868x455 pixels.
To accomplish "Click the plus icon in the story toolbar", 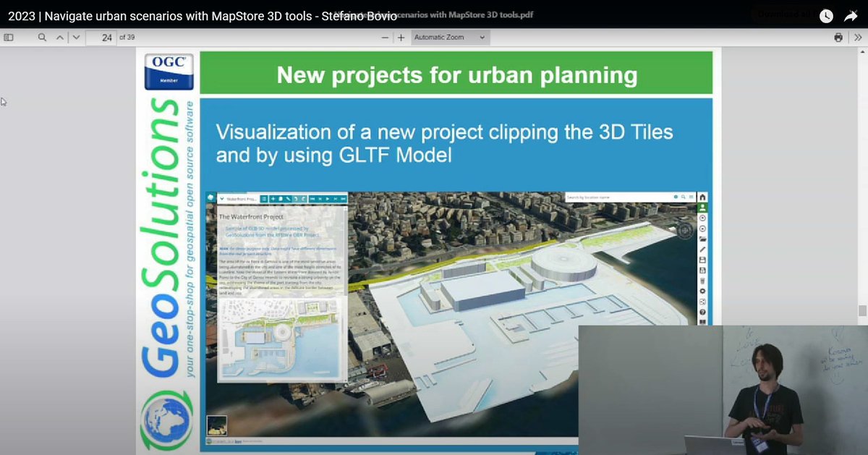I will (x=273, y=198).
